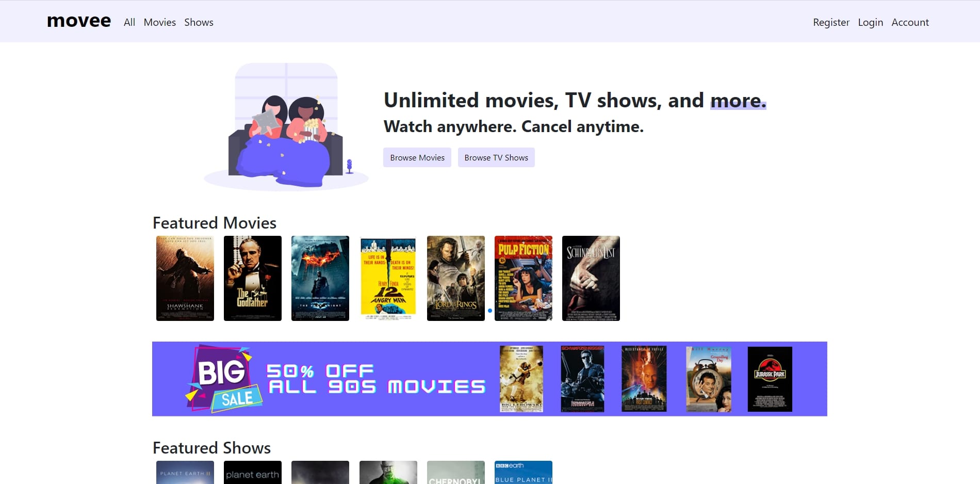
Task: Go to the Movies nav section
Action: pyautogui.click(x=160, y=22)
